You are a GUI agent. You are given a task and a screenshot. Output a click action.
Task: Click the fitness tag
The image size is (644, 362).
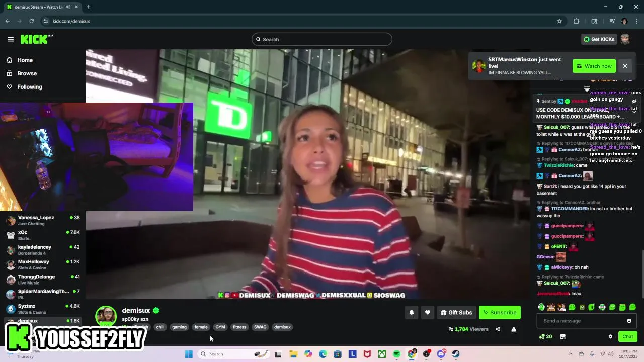(239, 327)
